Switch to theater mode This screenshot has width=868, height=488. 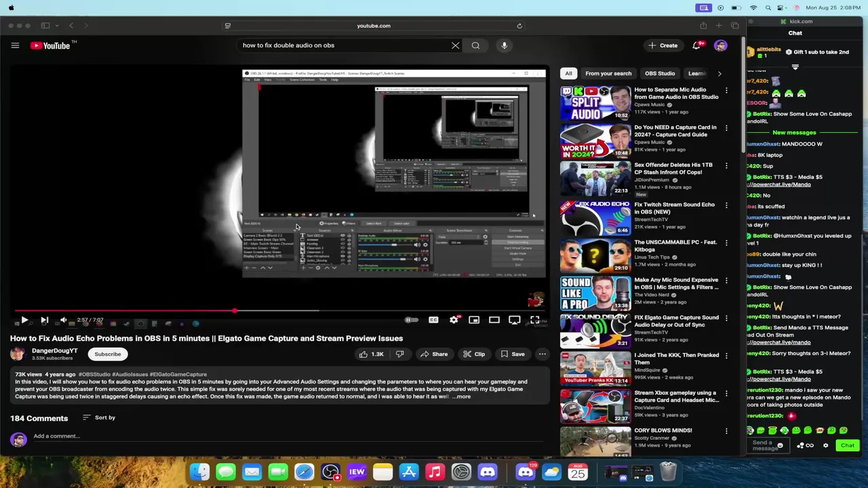pos(494,320)
